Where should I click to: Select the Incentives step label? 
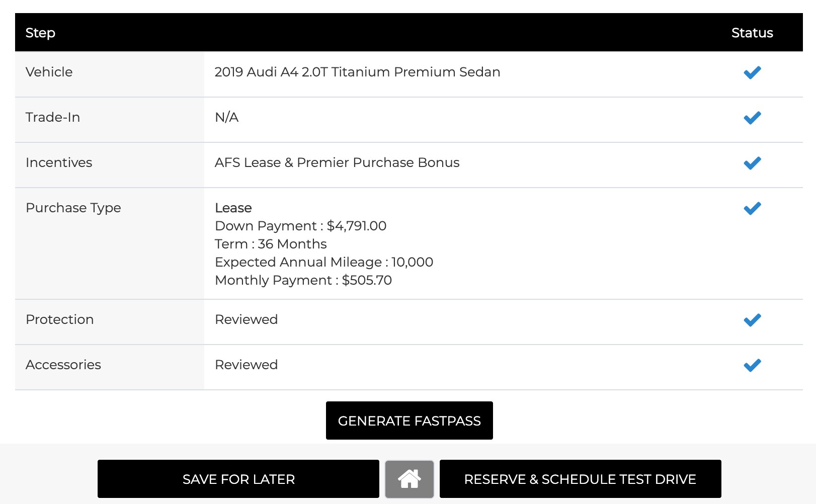[x=59, y=162]
